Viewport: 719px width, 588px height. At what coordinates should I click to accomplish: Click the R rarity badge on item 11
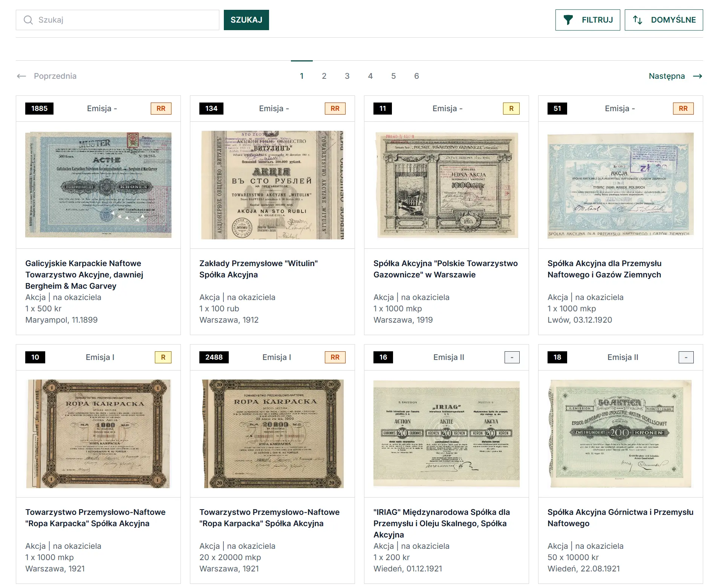pyautogui.click(x=511, y=109)
